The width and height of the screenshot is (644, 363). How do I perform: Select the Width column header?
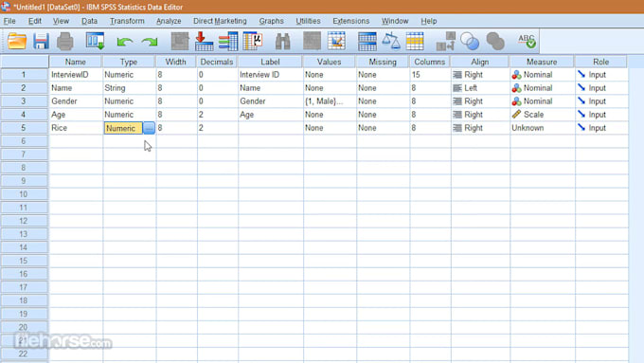(x=176, y=62)
